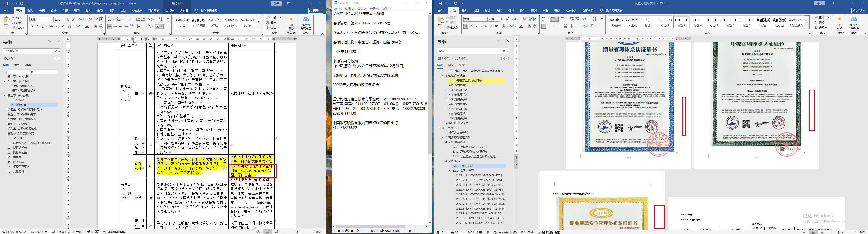868x234 pixels.
Task: Select '第四章 招标说明及资料要求' in left navigation
Action: coord(25,110)
